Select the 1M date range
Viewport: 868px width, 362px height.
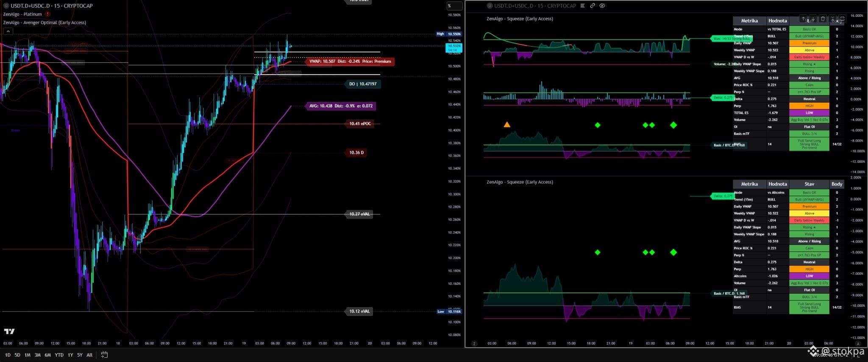tap(28, 355)
